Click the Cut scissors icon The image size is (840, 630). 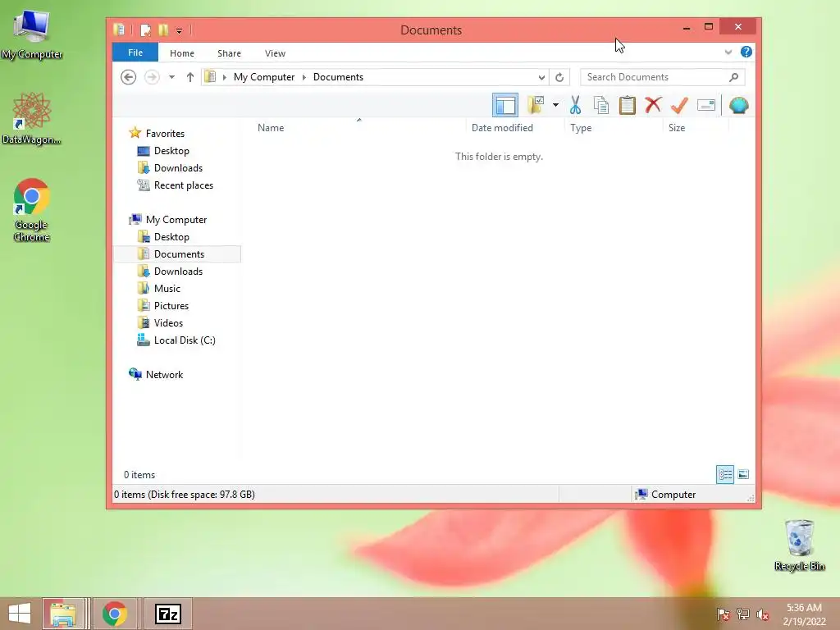point(575,105)
